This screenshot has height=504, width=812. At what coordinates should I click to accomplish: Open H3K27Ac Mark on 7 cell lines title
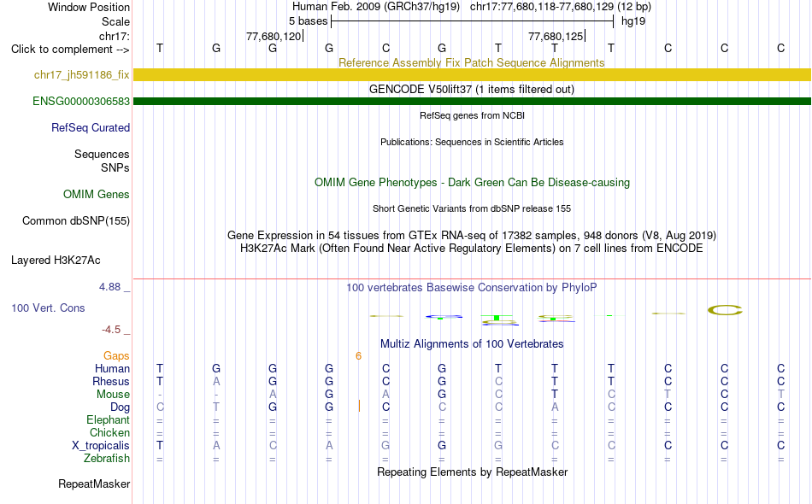point(472,249)
